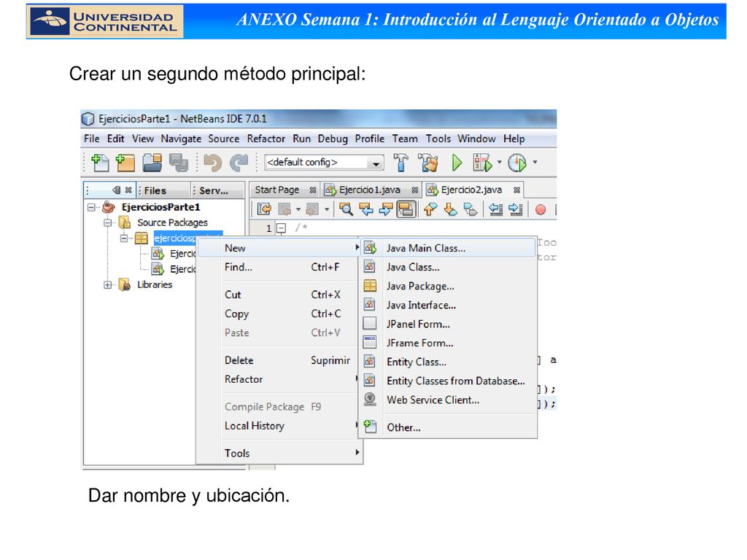Open the View menu
747x560 pixels.
(x=143, y=139)
